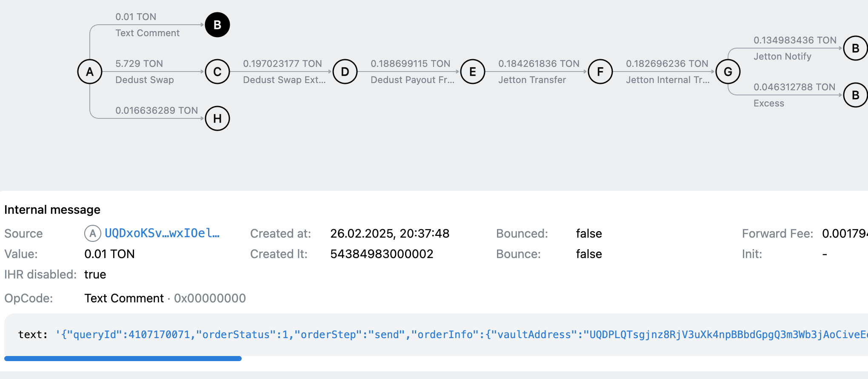Select the 0.01 TON Text Comment edge

[147, 25]
